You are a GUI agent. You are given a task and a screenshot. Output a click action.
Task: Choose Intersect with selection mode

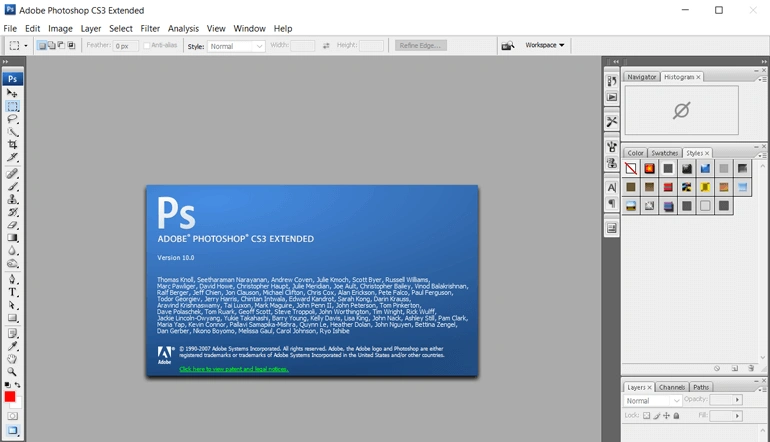click(x=71, y=46)
